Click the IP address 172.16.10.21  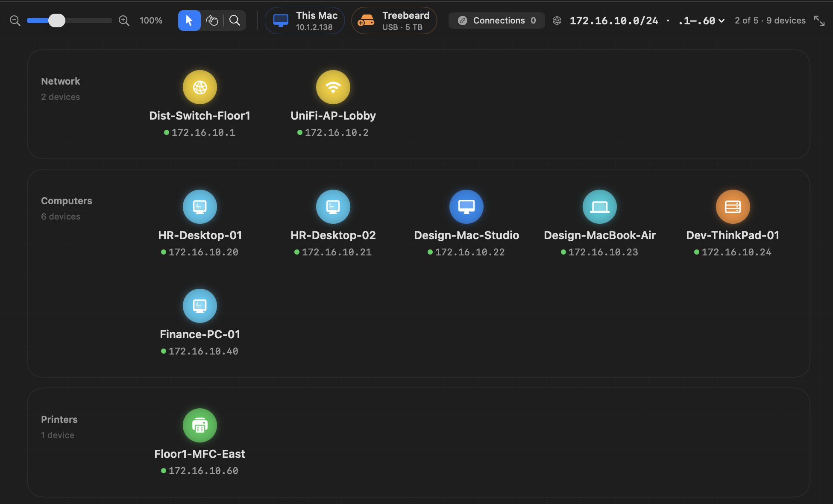coord(337,252)
